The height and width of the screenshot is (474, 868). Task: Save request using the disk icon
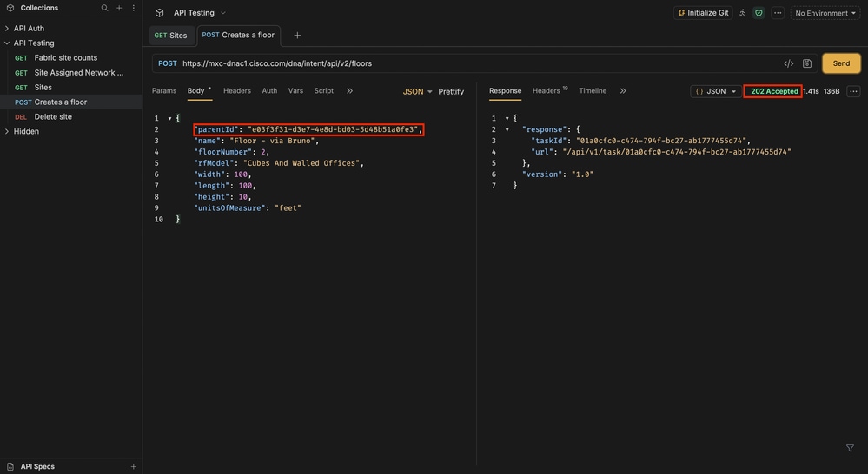pyautogui.click(x=807, y=63)
